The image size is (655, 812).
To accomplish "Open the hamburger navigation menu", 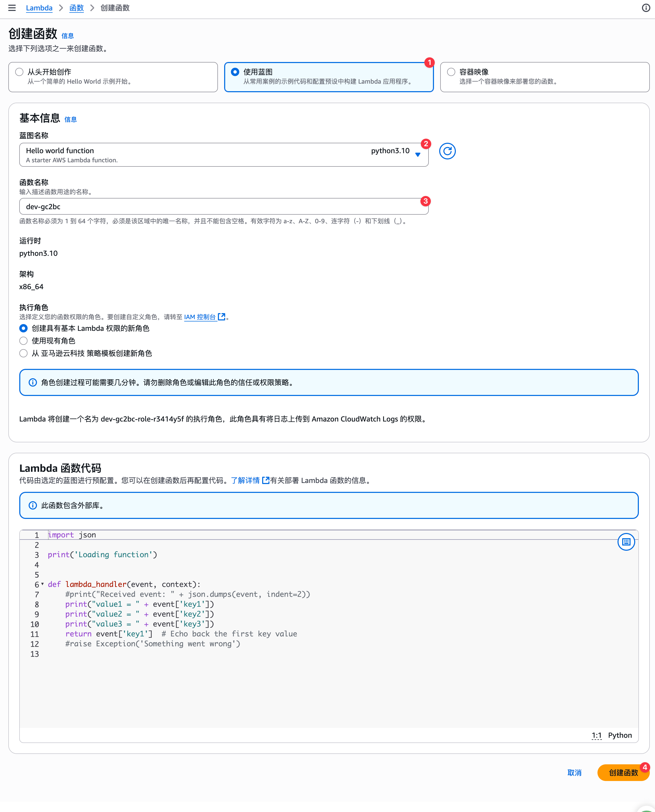I will (12, 8).
